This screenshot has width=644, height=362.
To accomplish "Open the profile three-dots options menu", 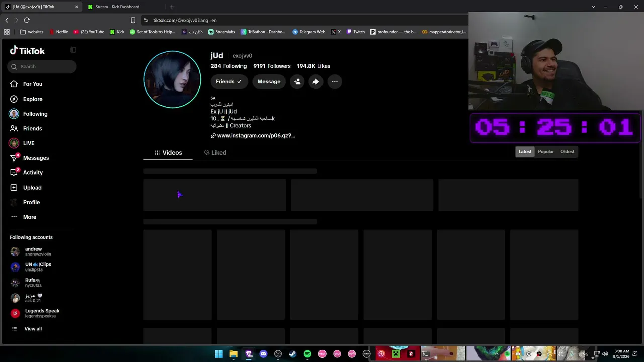I will 335,81.
